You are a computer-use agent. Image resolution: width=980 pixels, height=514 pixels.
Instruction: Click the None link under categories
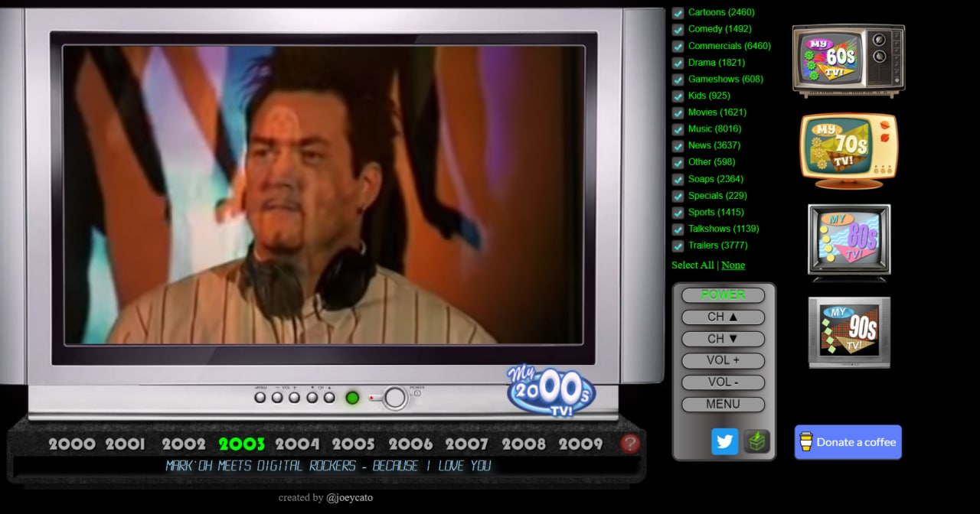click(733, 265)
